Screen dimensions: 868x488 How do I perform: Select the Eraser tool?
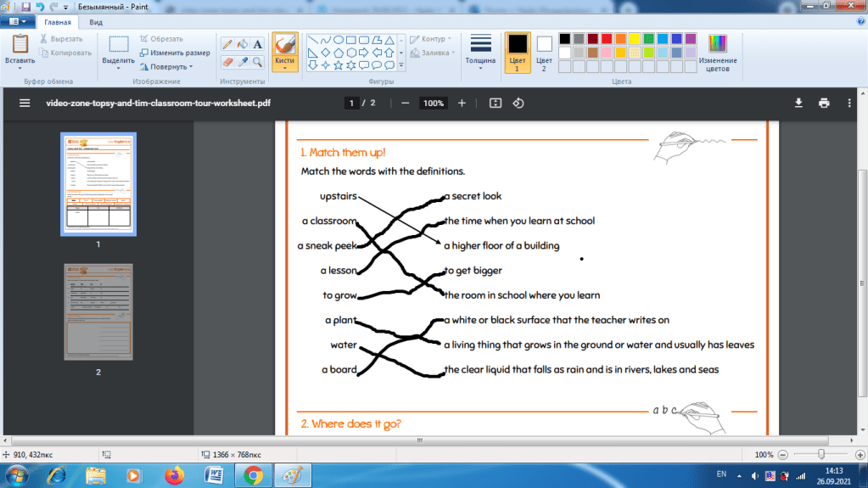coord(227,62)
